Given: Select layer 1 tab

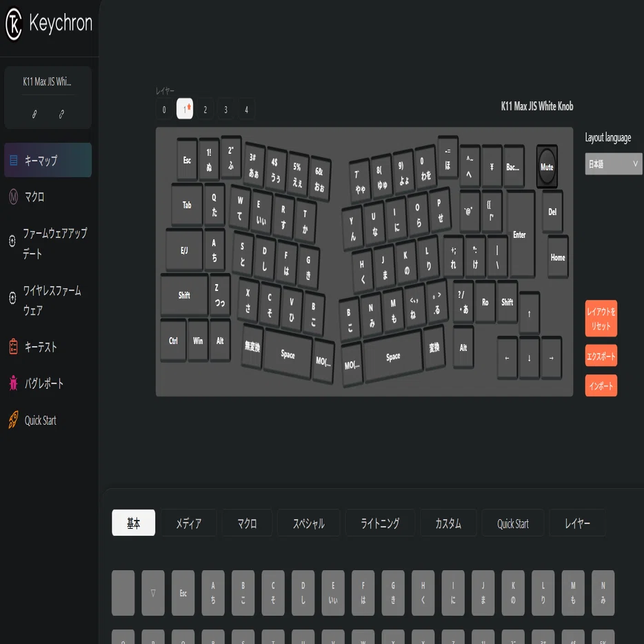Looking at the screenshot, I should [x=185, y=109].
